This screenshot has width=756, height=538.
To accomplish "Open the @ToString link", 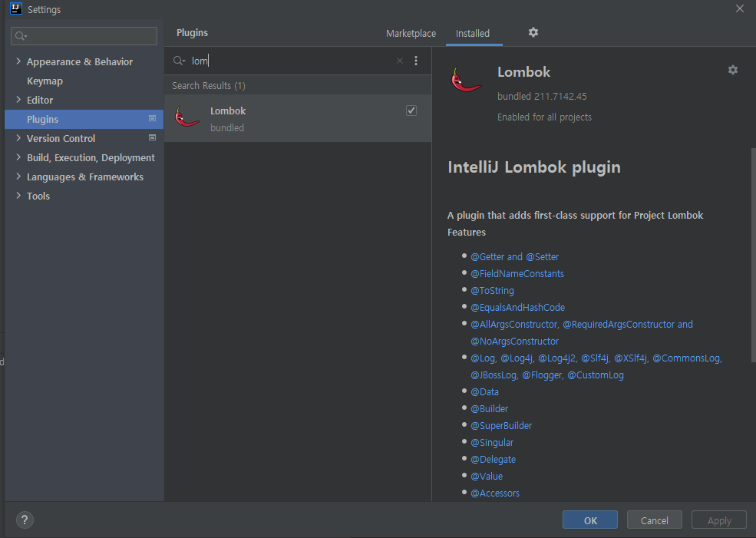I will click(492, 291).
